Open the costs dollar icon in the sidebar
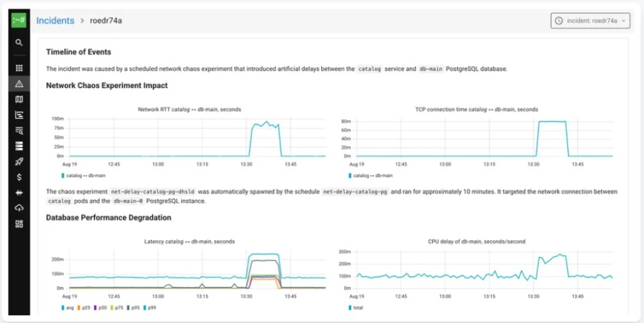Screen dimensions: 644x323 (x=19, y=177)
